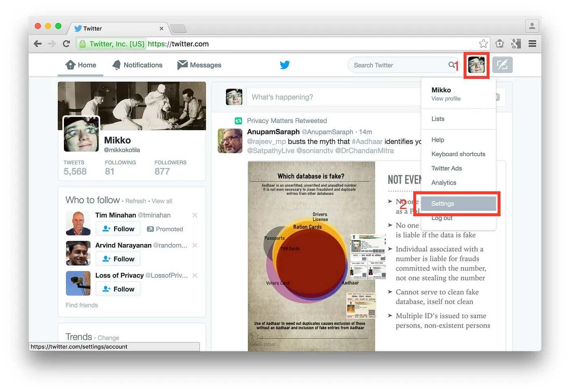
Task: Click Tim Minahan's avatar
Action: coord(78,223)
